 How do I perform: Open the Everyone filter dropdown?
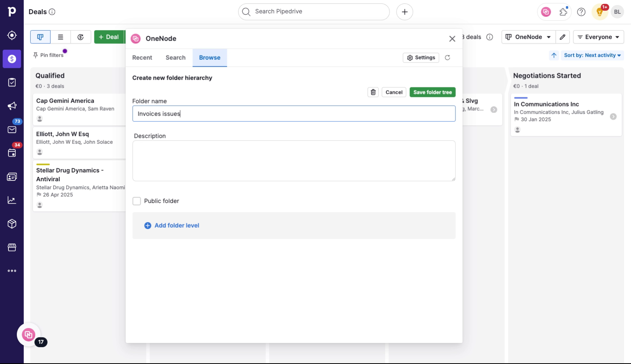[x=598, y=37]
